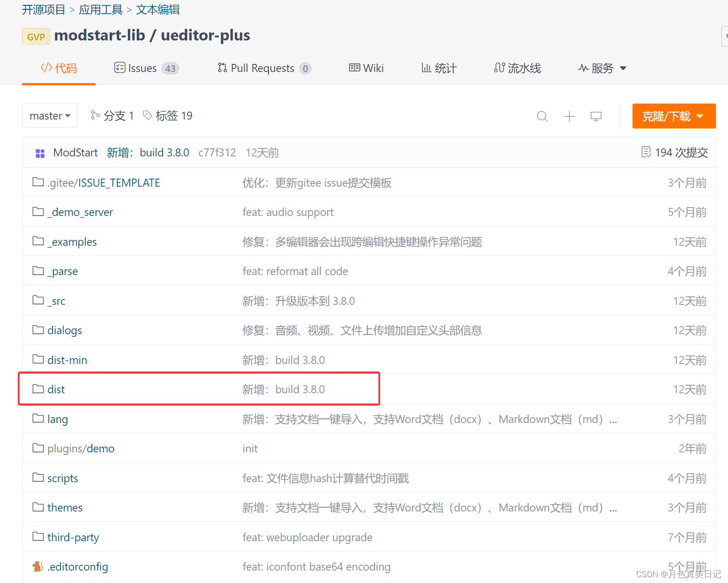
Task: Expand the 克隆/下载 dropdown button
Action: (x=674, y=116)
